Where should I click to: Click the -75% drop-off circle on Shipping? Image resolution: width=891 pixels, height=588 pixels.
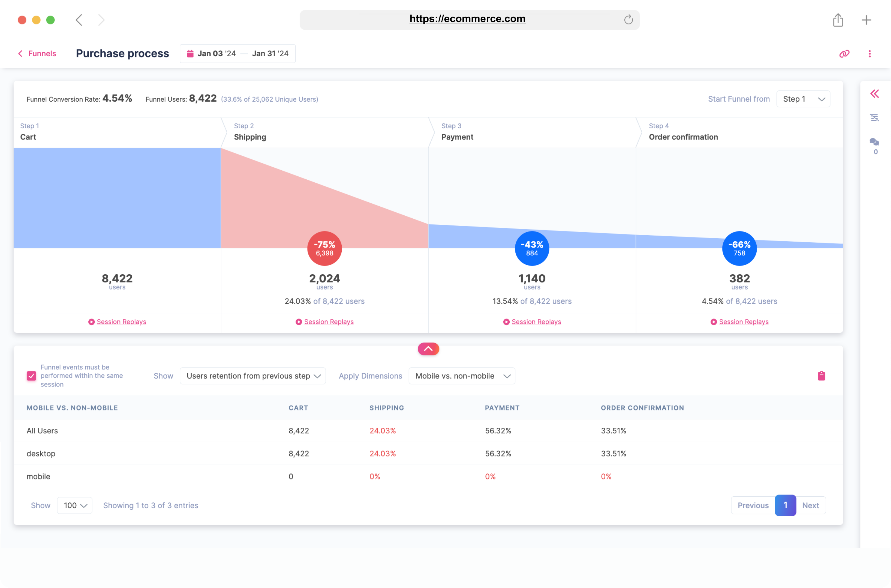pos(324,248)
